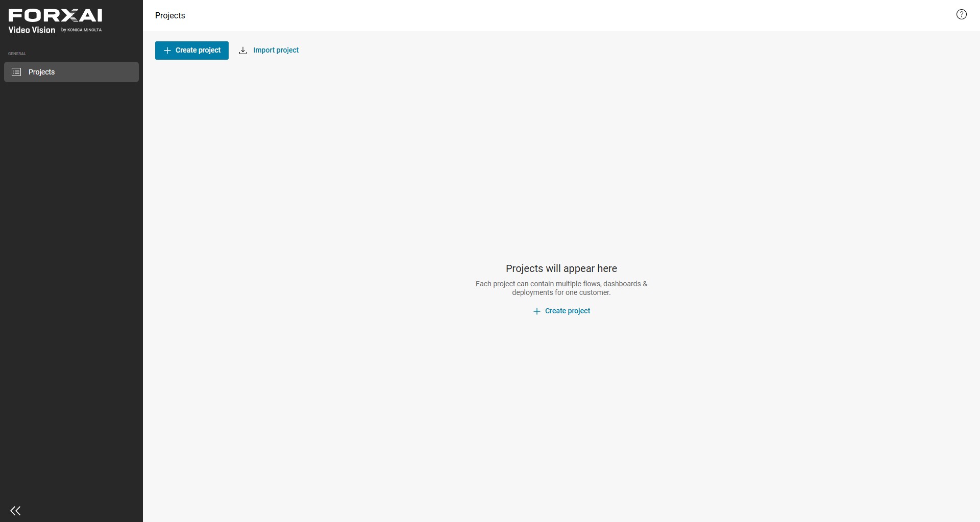
Task: Click the plus icon beside centered Create project
Action: tap(536, 311)
